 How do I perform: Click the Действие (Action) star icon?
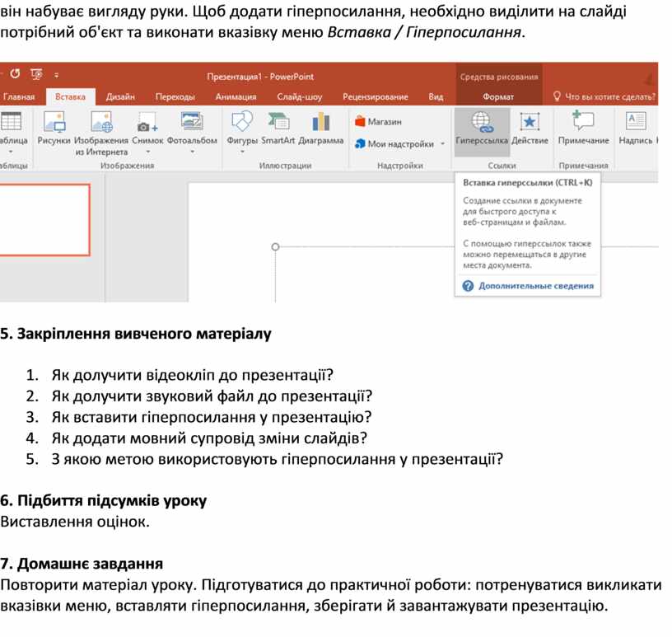(x=530, y=122)
